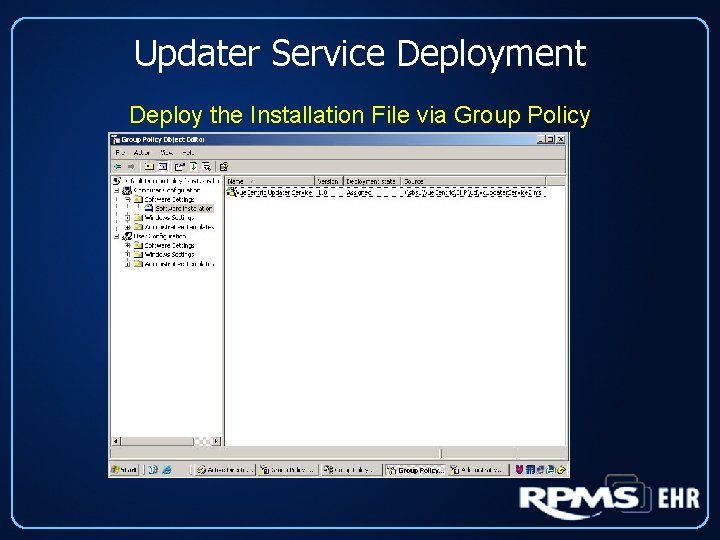
Task: Click the Group Policy Object Editor title bar icon
Action: point(116,139)
